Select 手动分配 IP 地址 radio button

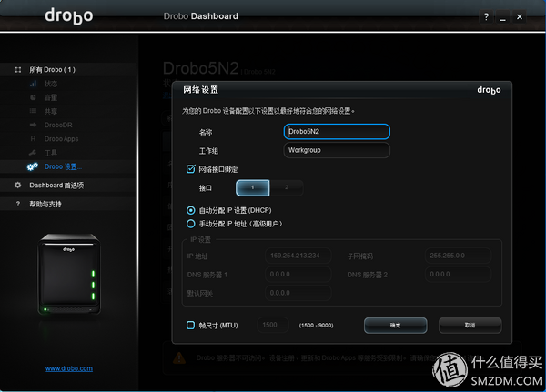(x=191, y=224)
